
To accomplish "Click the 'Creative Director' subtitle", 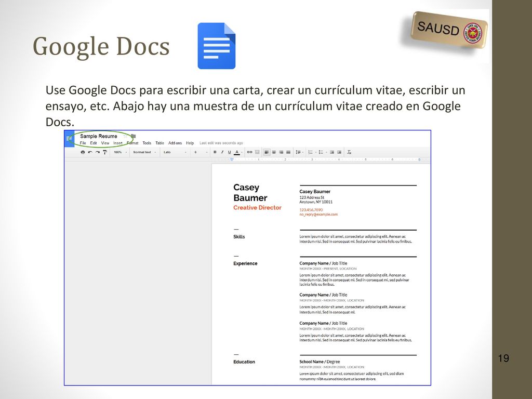I will click(x=257, y=207).
